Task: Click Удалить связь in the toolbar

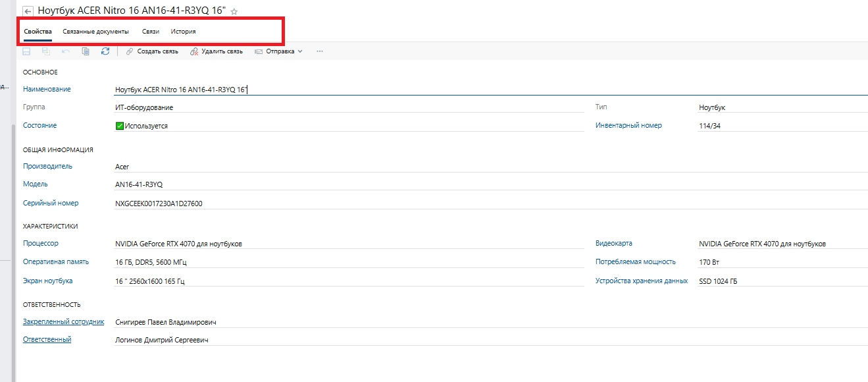Action: [217, 51]
